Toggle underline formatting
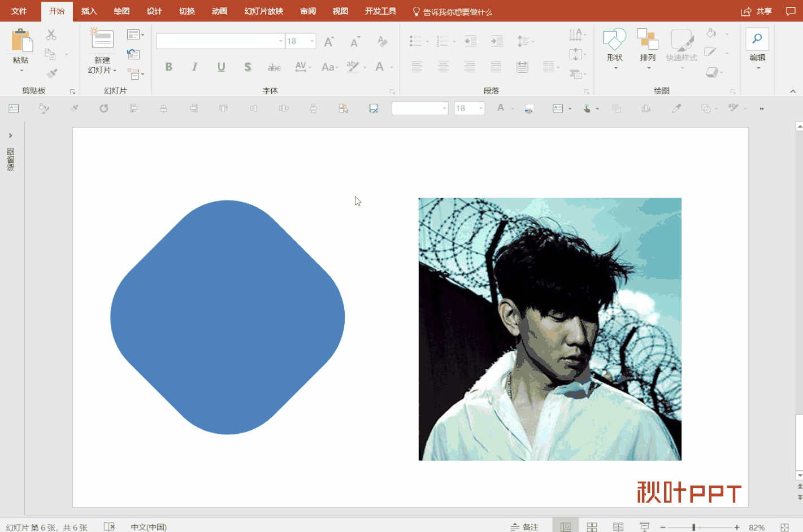 click(x=221, y=67)
